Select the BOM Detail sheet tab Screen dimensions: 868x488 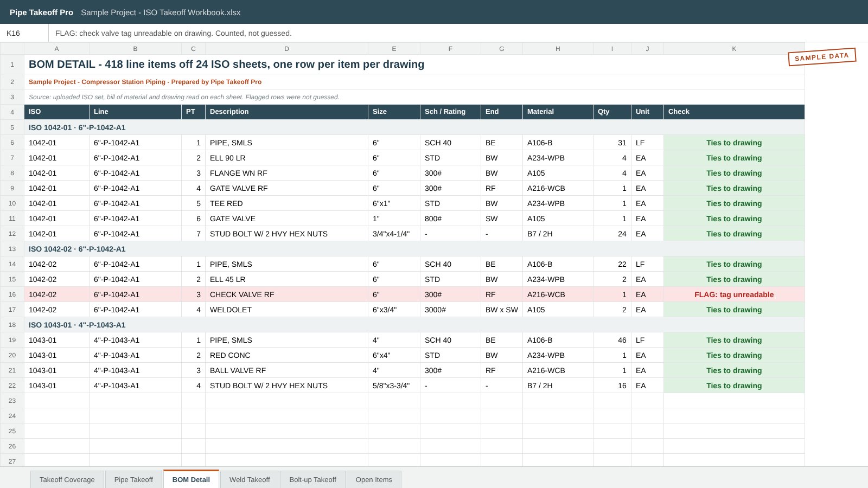click(x=191, y=479)
